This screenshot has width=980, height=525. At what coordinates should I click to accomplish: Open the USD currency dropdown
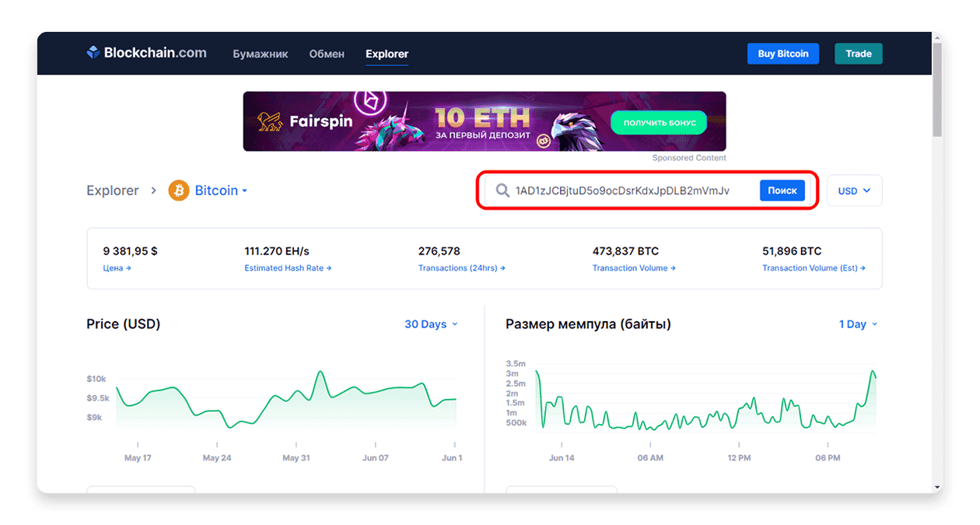click(x=854, y=191)
